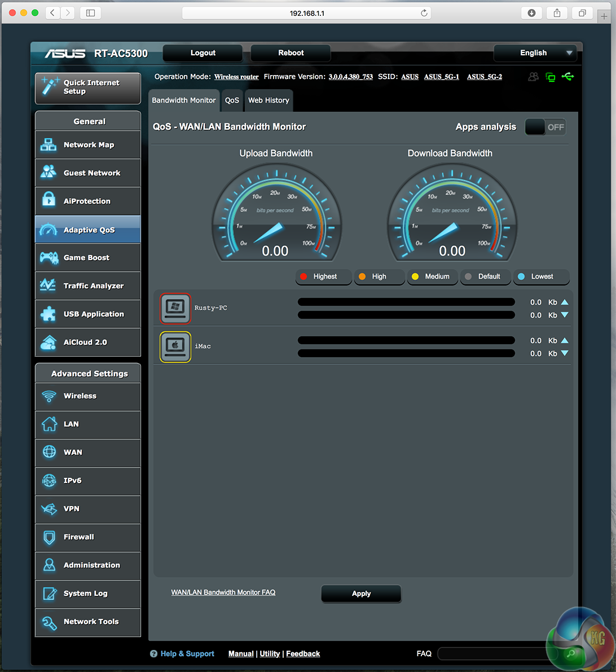Click the Wireless router mode link

[236, 77]
